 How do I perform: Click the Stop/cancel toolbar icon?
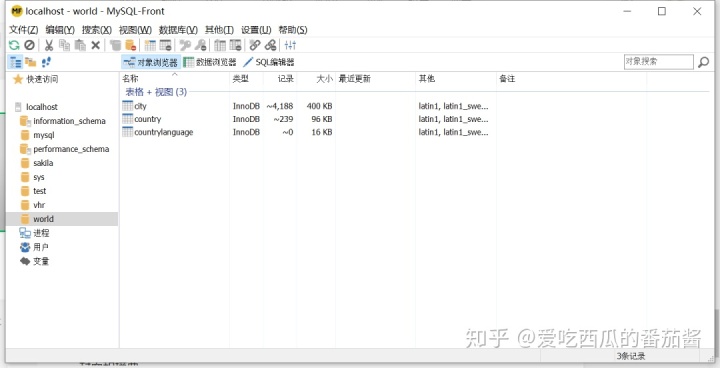(29, 45)
